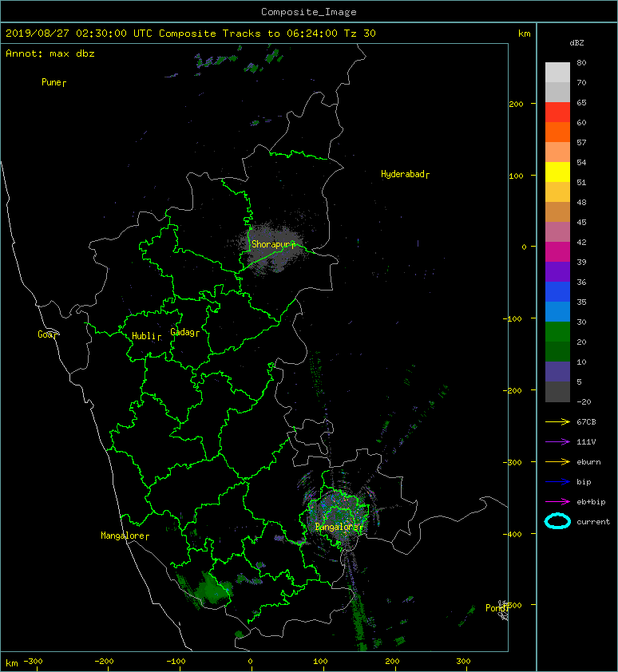Click the radar clutter cluster around Bangalore
The image size is (618, 672).
pos(339,516)
